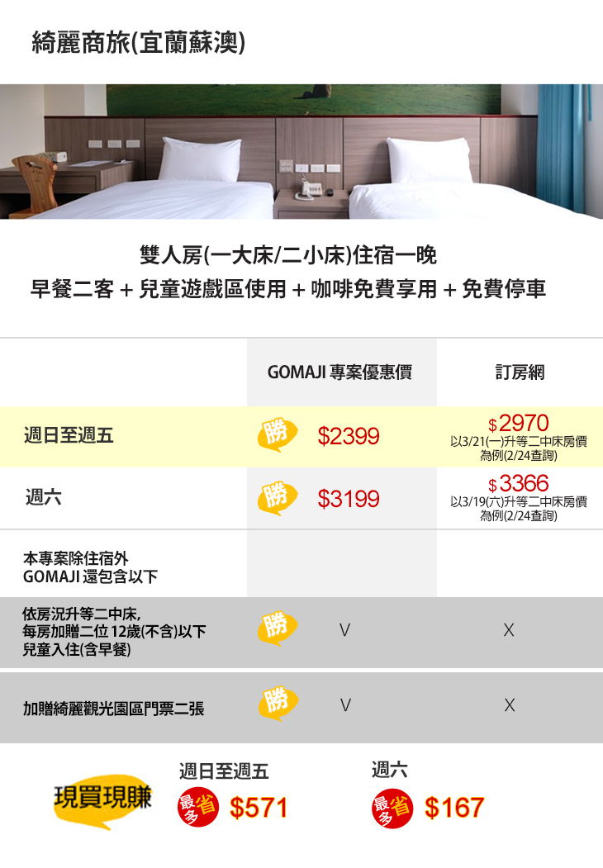Click the $3366 booking site price
The image size is (603, 868).
(x=519, y=484)
